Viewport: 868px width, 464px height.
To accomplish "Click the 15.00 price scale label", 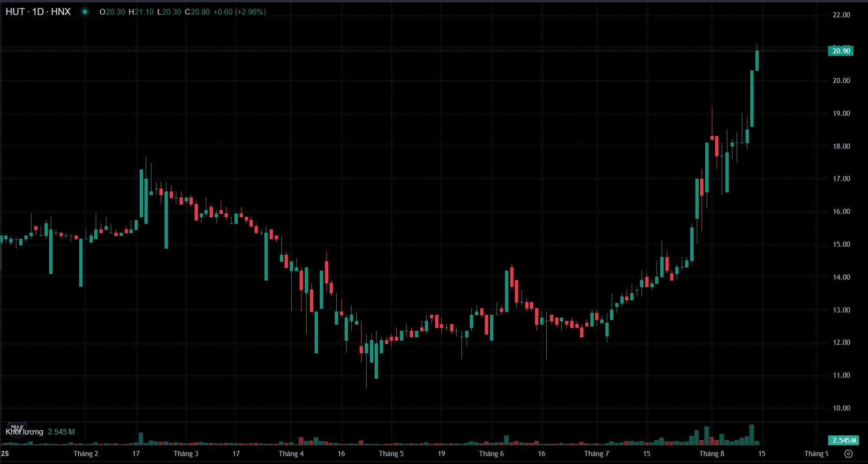I will 841,244.
